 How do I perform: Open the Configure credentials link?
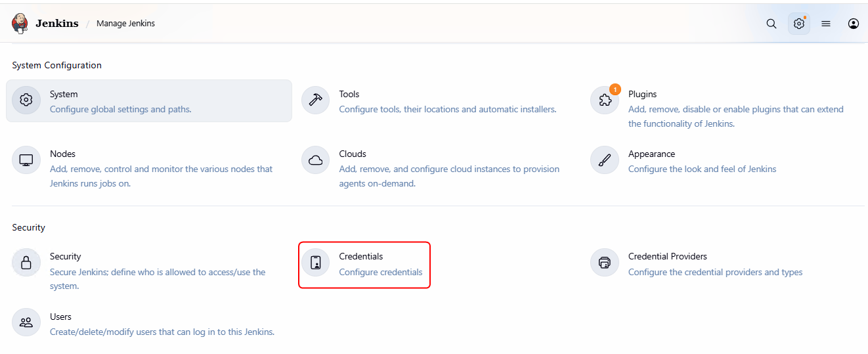click(380, 272)
